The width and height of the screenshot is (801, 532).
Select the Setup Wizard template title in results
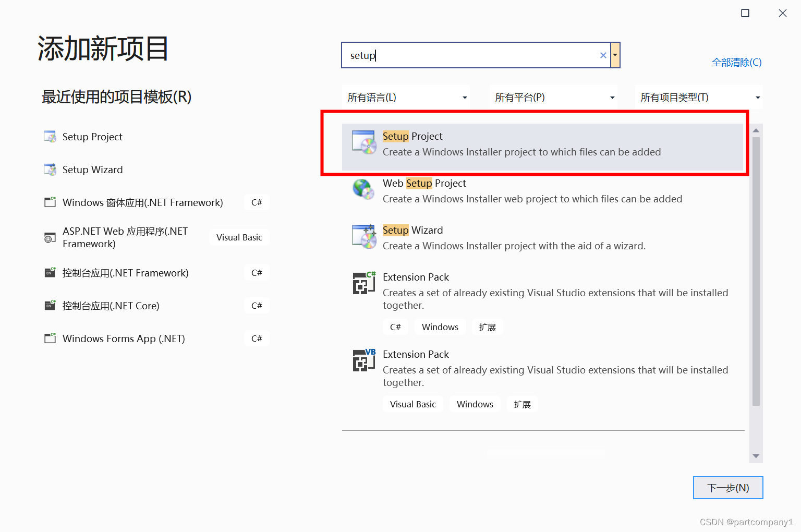[x=412, y=230]
